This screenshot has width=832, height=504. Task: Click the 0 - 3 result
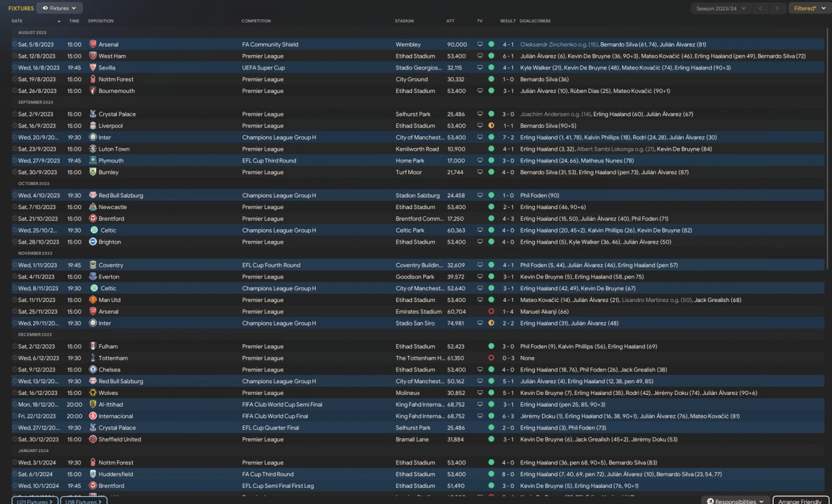pyautogui.click(x=508, y=359)
